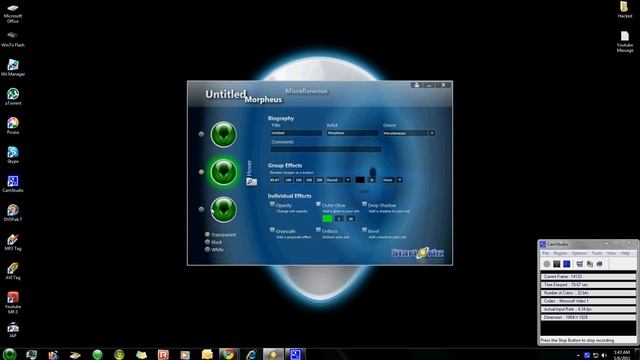
Task: Enable the Bevel checkbox
Action: click(364, 230)
